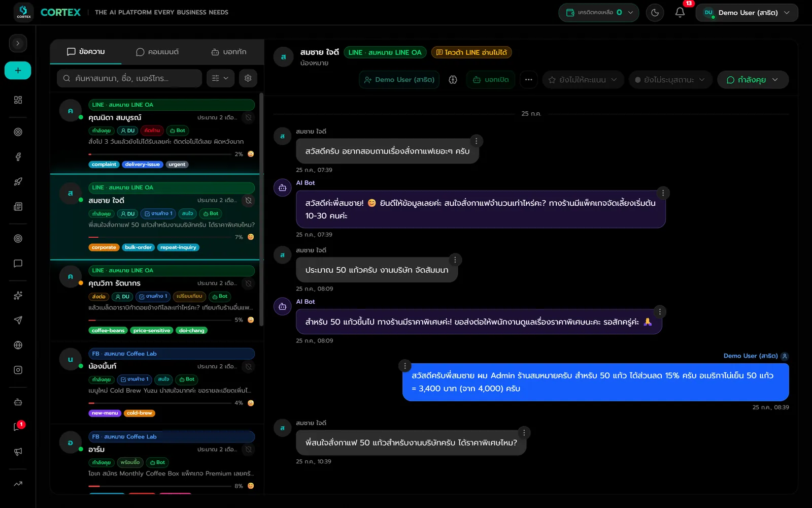Switch to the คอมเมนต์ tab
Screen dimensions: 812x508
point(157,52)
